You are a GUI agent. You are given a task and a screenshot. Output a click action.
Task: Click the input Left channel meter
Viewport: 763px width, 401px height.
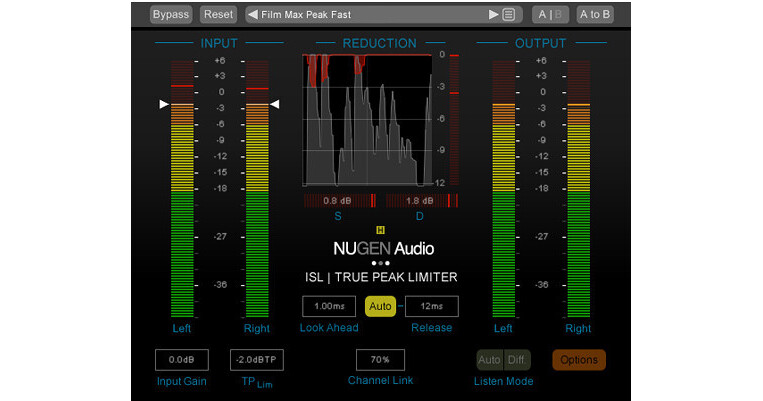tap(182, 189)
